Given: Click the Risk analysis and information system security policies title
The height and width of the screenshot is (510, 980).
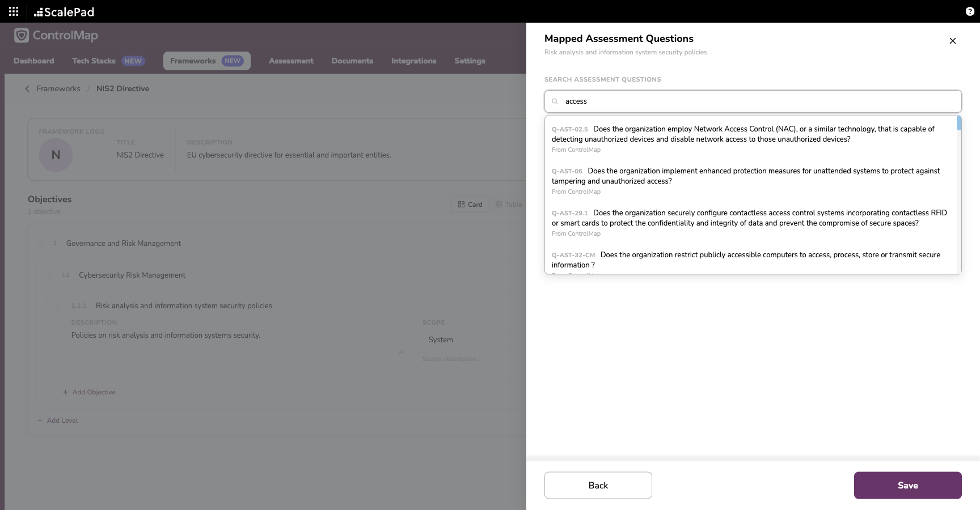Looking at the screenshot, I should [x=184, y=306].
